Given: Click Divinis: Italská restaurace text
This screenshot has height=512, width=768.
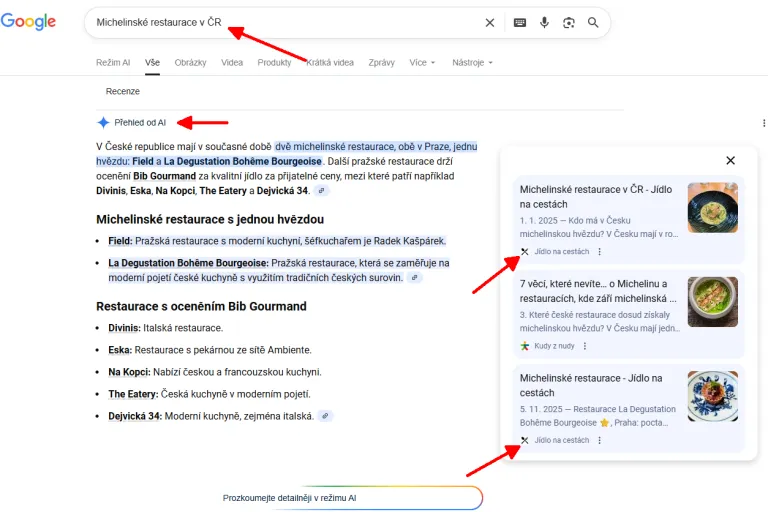Looking at the screenshot, I should (x=166, y=328).
